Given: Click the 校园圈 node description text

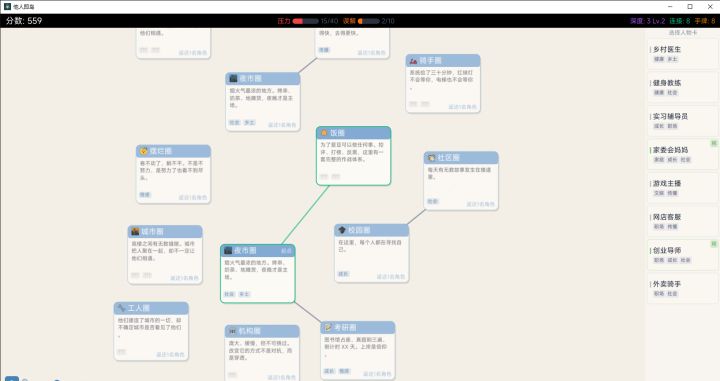Looking at the screenshot, I should point(370,246).
